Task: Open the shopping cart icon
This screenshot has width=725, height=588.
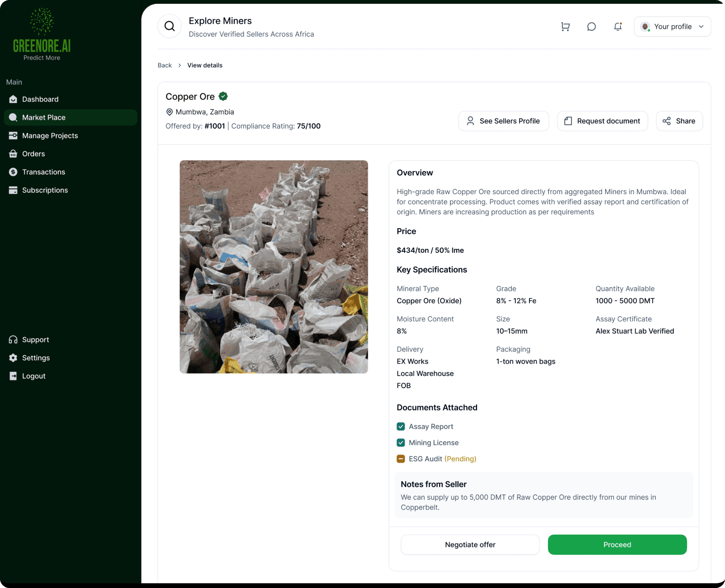Action: tap(565, 27)
